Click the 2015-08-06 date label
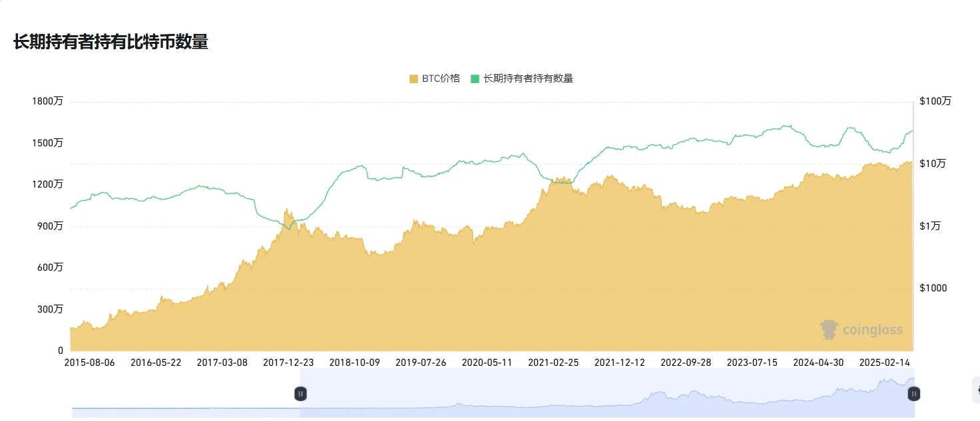Viewport: 980px width, 421px height. [89, 362]
